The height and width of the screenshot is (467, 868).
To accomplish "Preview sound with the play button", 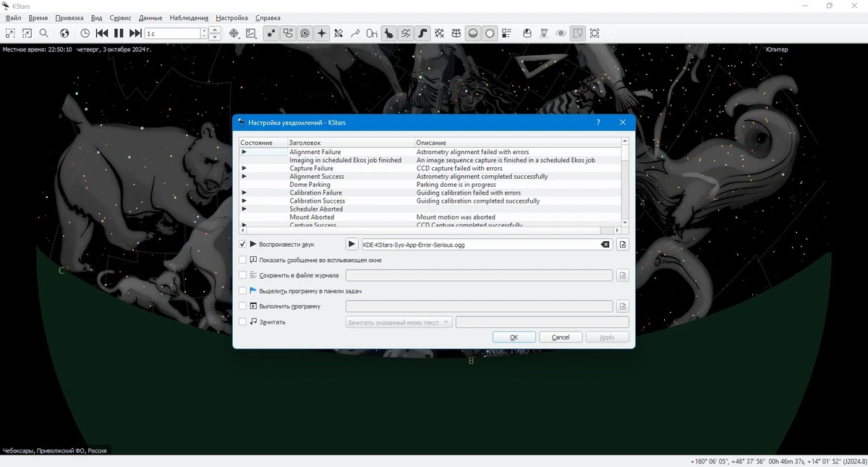I will [x=352, y=245].
